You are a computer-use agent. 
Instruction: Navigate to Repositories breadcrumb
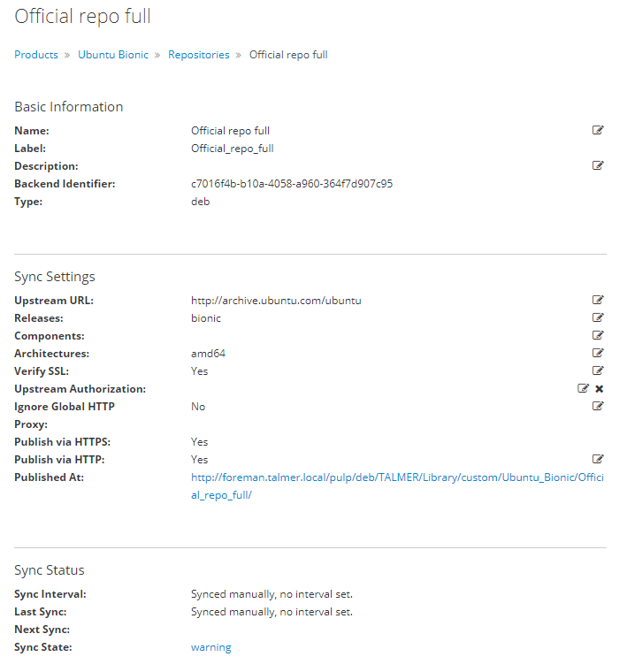(x=198, y=55)
